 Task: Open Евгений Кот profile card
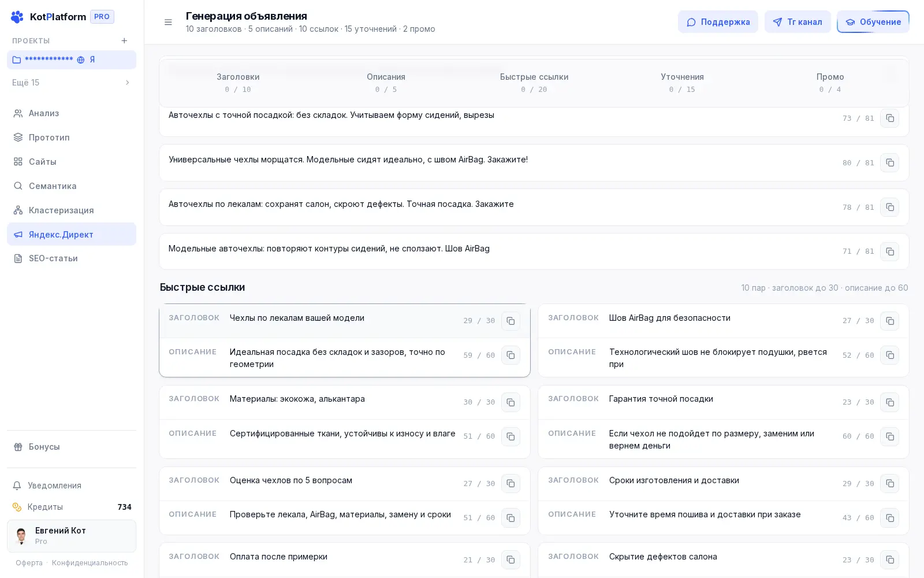(x=72, y=536)
